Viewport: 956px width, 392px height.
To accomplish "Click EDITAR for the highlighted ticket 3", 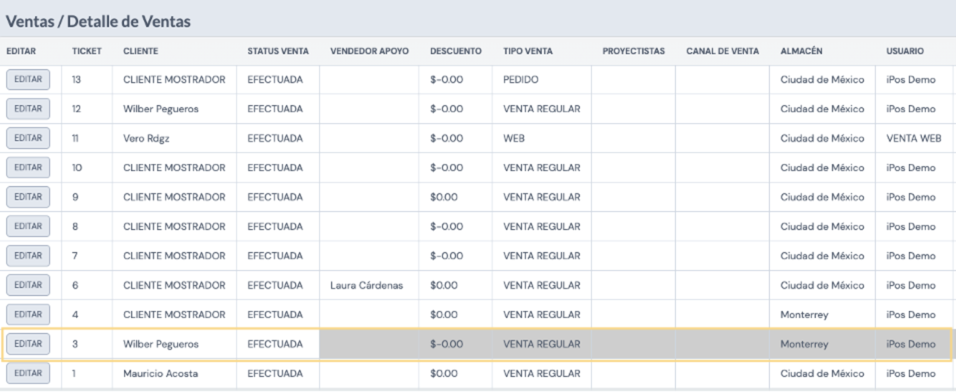I will (28, 344).
